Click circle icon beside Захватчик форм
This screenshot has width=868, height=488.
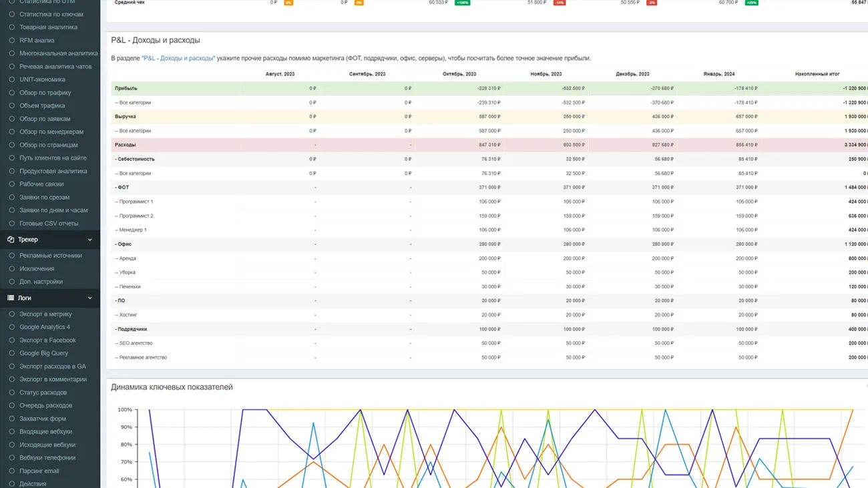(12, 419)
